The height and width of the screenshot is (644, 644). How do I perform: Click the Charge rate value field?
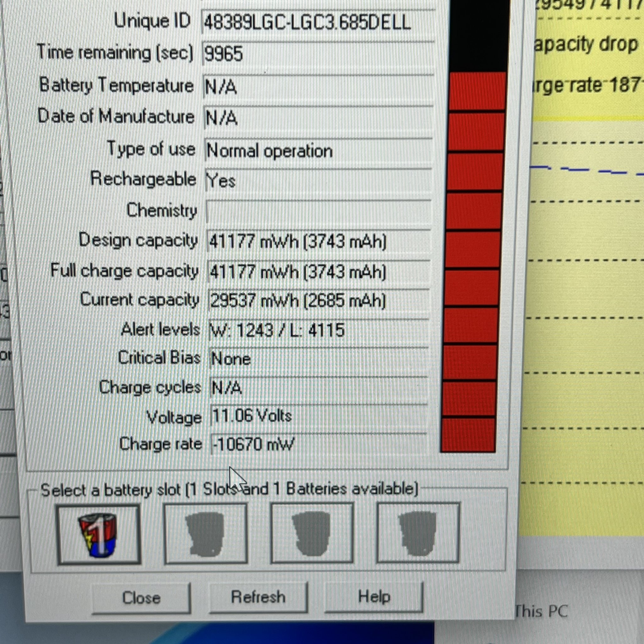pos(318,444)
